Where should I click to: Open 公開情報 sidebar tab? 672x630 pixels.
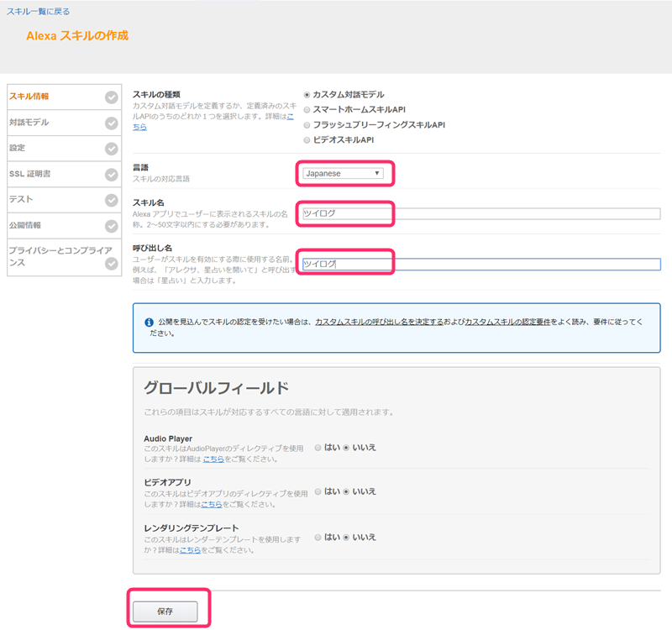(x=65, y=226)
